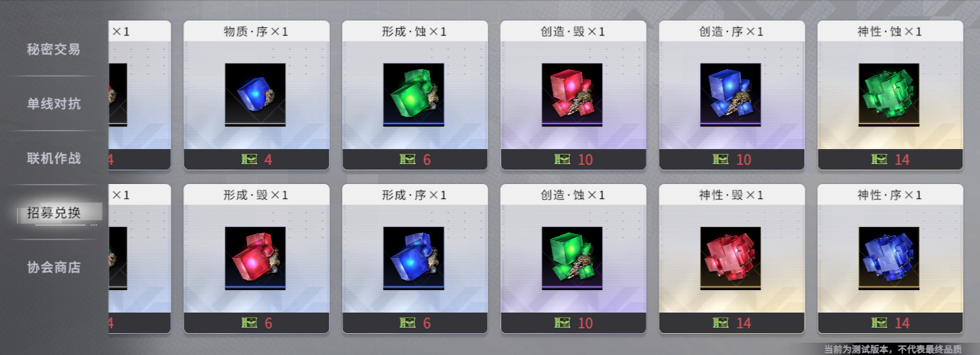Pick the blue 神性·序 crystal icon

889,258
